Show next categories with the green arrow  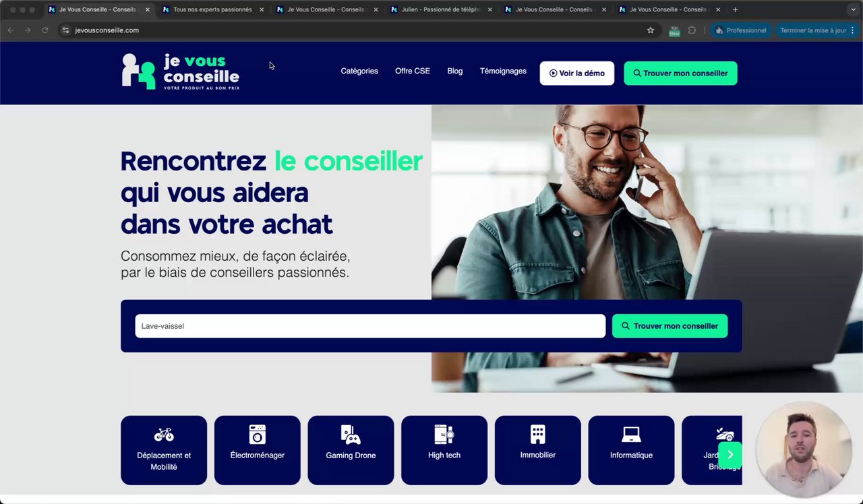tap(730, 455)
